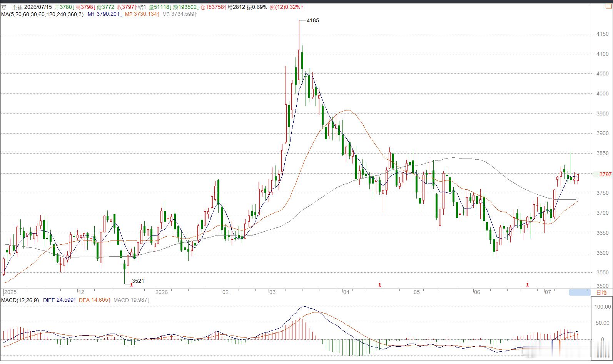Click the blue time-axis scroll thumb

579,292
